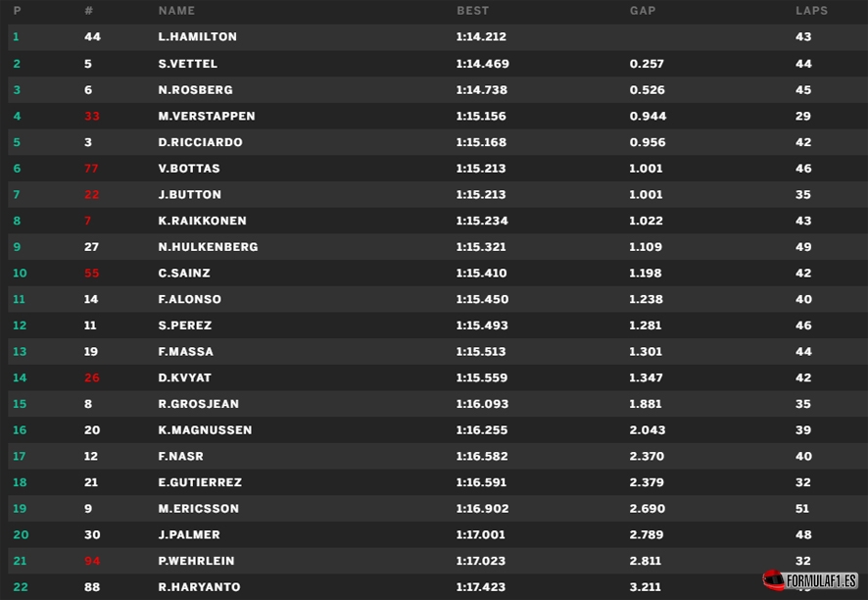Click R.HARYANTO driver name

pos(199,587)
